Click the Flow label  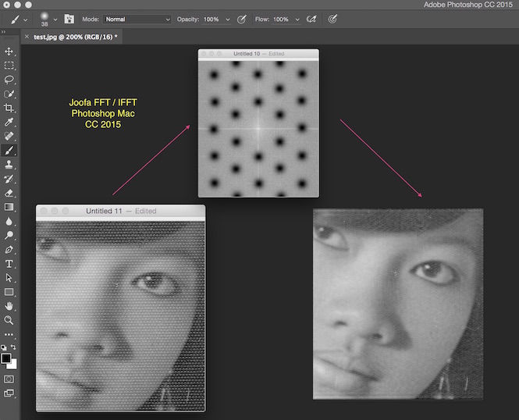pos(261,20)
